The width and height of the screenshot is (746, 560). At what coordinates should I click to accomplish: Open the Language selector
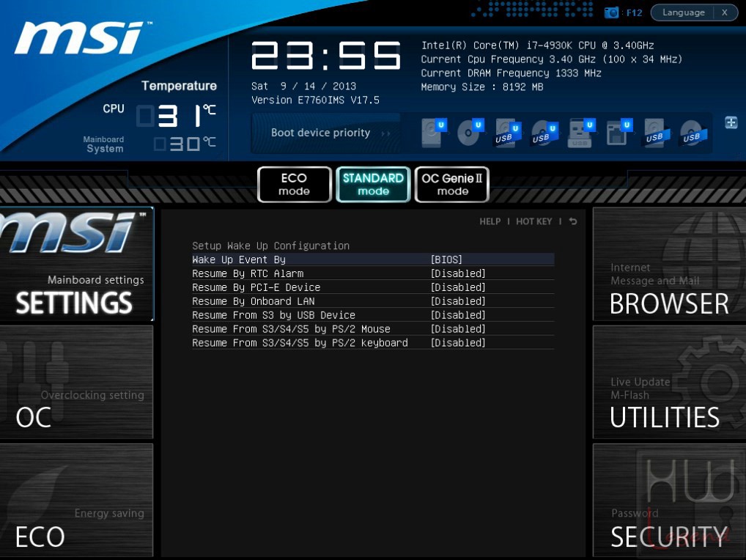pyautogui.click(x=683, y=12)
